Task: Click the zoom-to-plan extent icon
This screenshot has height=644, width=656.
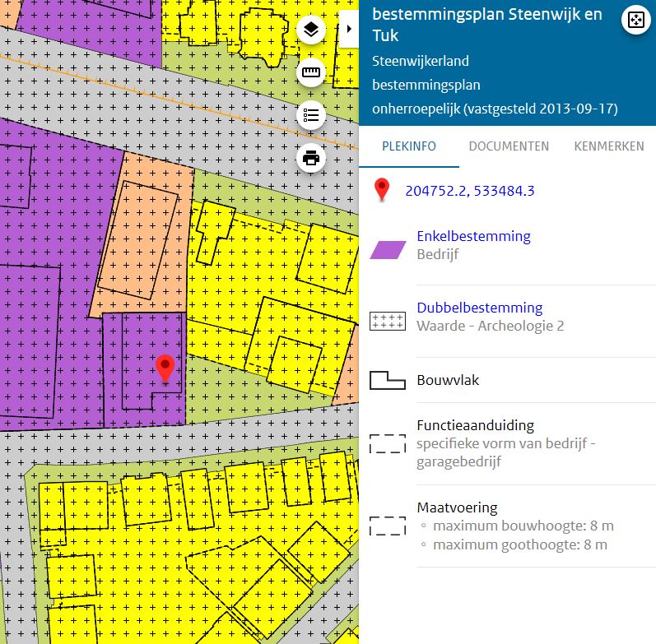Action: [636, 20]
